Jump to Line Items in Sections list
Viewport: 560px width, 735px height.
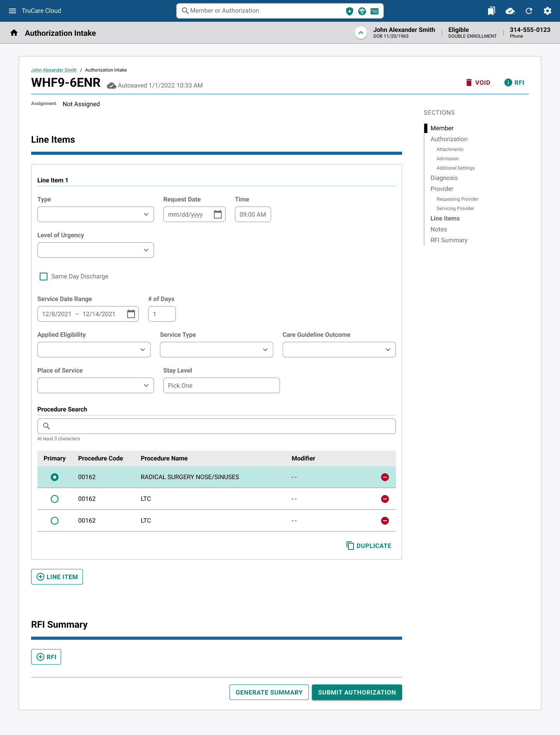click(445, 219)
